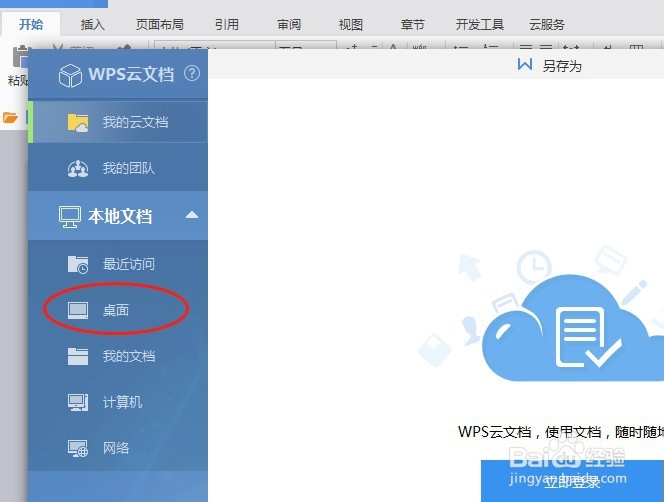Select the 引用 ribbon tab
The height and width of the screenshot is (502, 664).
pyautogui.click(x=227, y=25)
